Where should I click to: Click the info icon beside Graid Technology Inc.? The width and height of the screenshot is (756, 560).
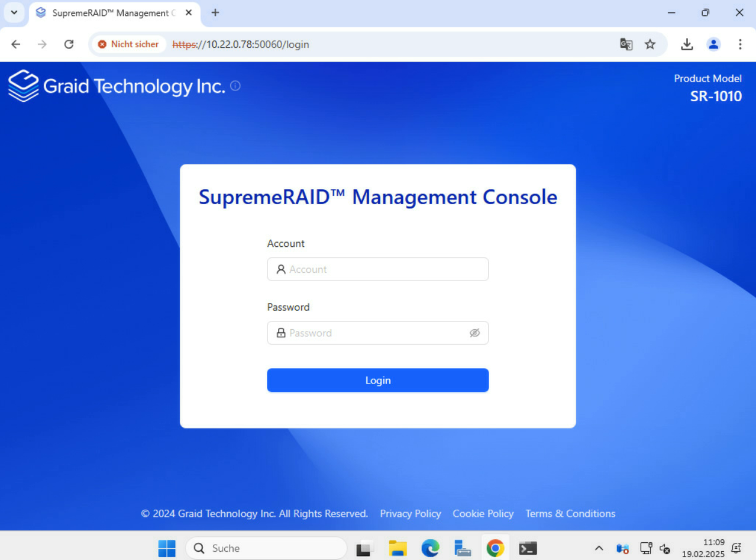pyautogui.click(x=235, y=86)
